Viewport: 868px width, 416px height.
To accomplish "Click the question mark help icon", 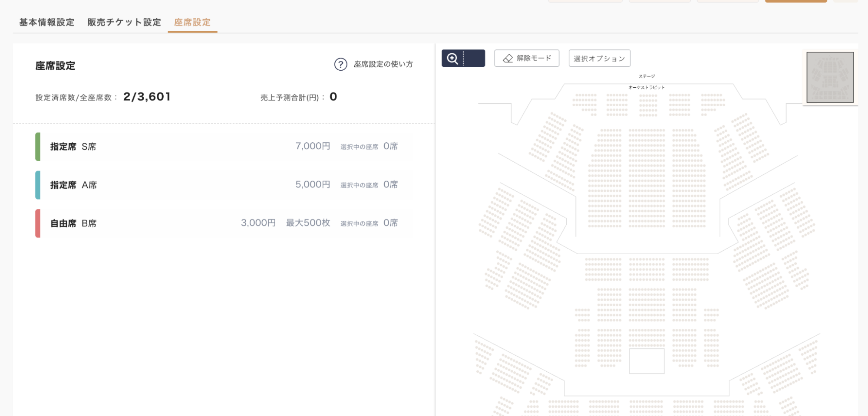I will pos(340,64).
